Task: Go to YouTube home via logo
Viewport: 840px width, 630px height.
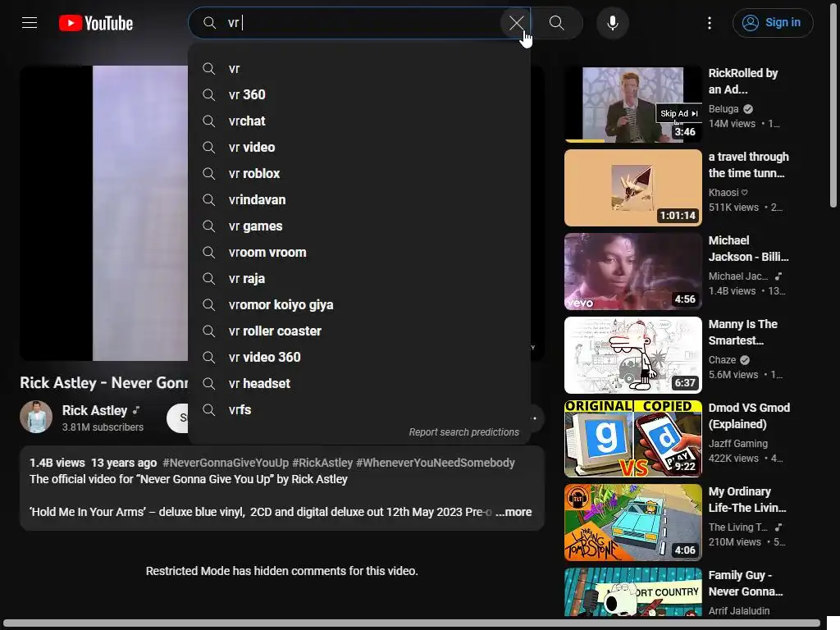Action: [96, 23]
